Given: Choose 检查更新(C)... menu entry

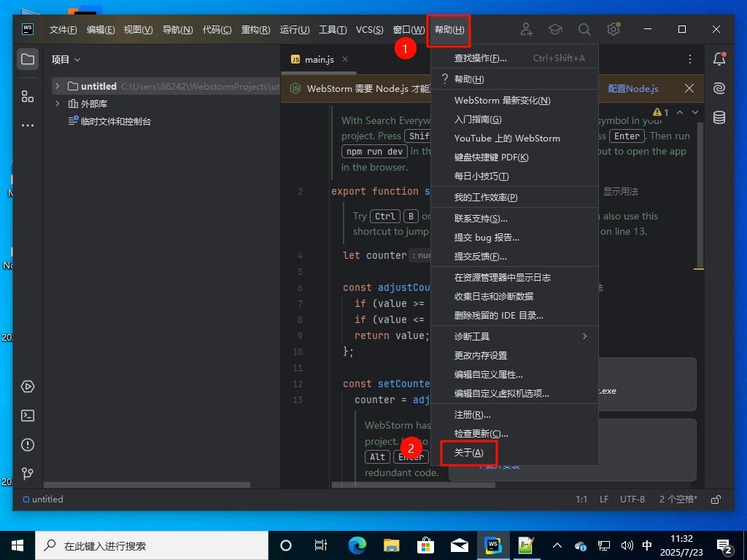Looking at the screenshot, I should tap(514, 434).
